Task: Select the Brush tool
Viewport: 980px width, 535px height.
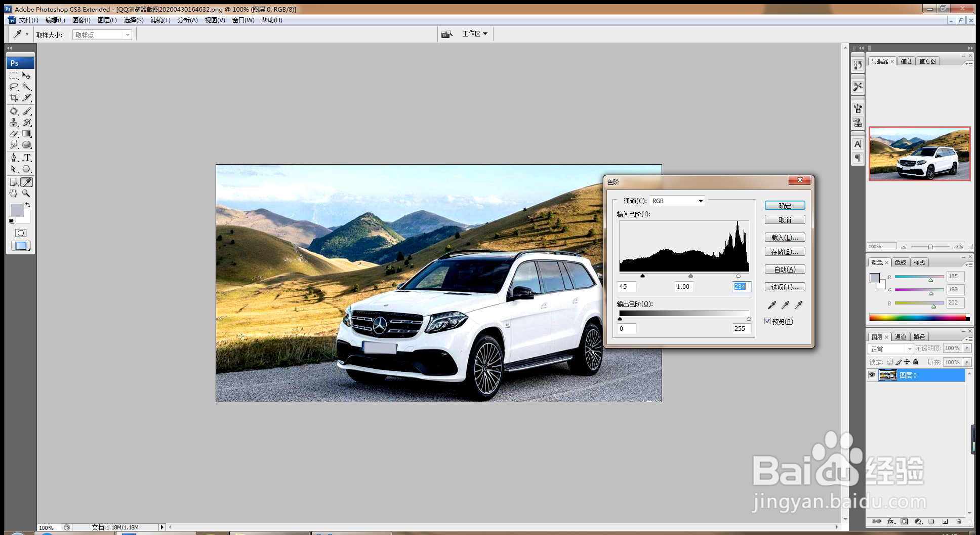Action: (x=27, y=111)
